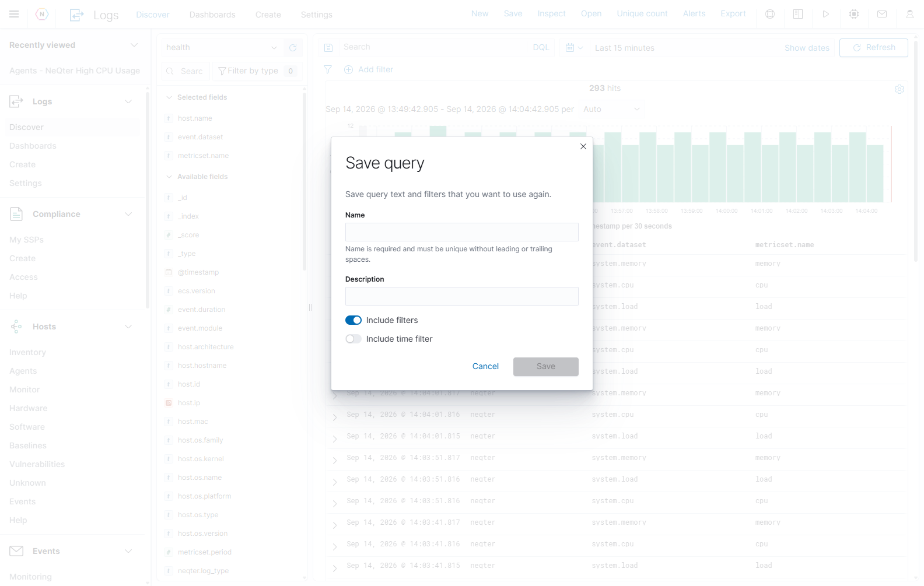Collapse the Selected fields list
Viewport: 924px width, 586px height.
click(169, 97)
